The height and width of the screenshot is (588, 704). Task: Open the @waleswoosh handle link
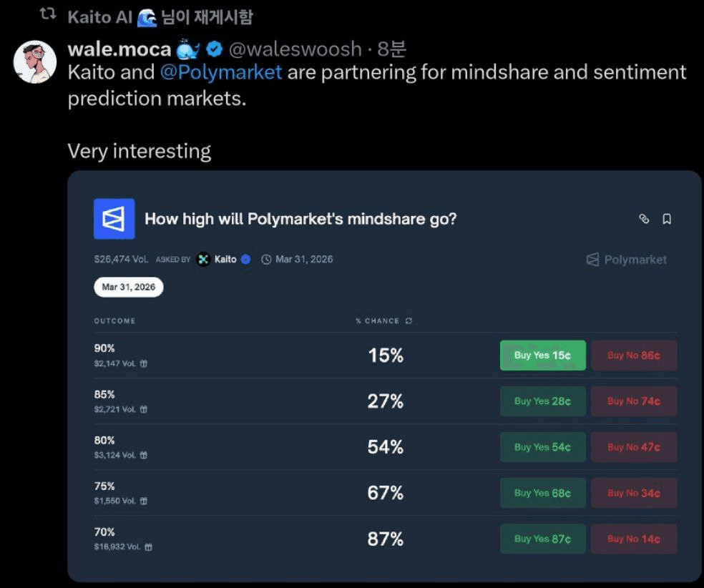pos(295,49)
